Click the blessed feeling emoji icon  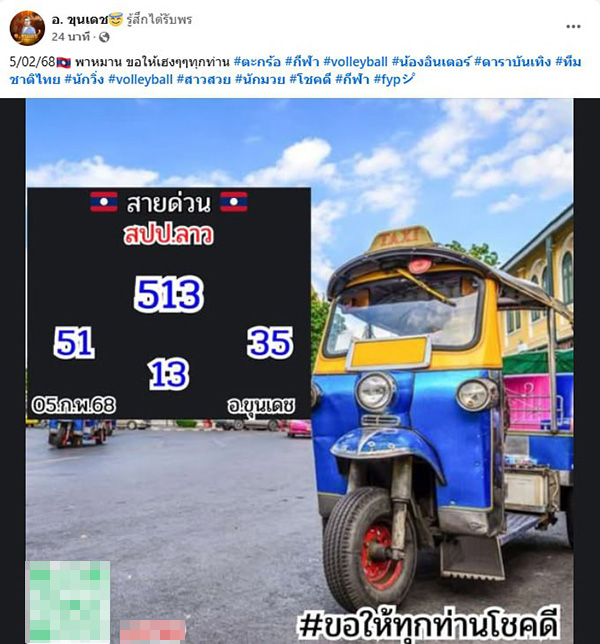point(116,19)
